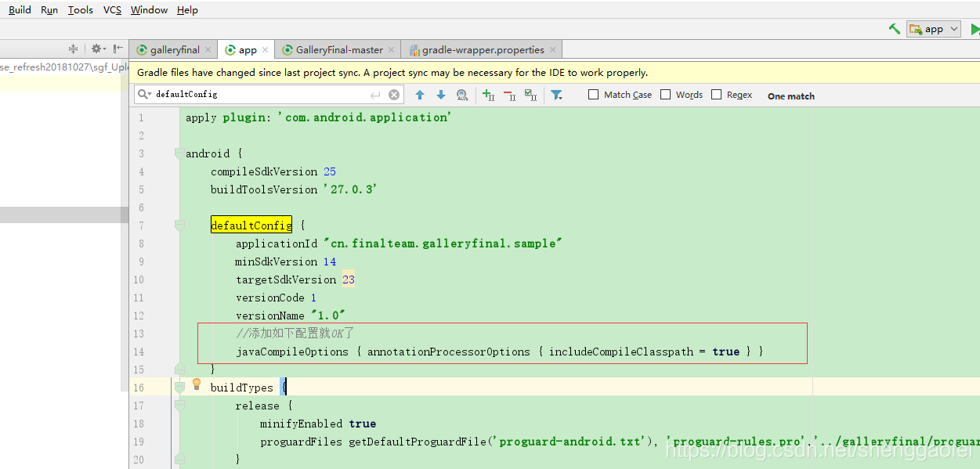Click the versionName "1.0" string
Viewport: 980px width, 469px height.
tap(328, 316)
